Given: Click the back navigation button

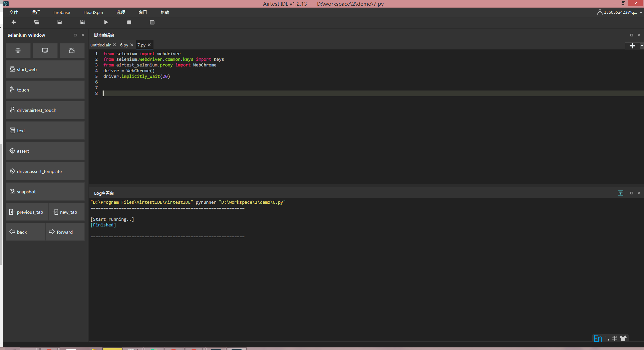Looking at the screenshot, I should pyautogui.click(x=25, y=232).
